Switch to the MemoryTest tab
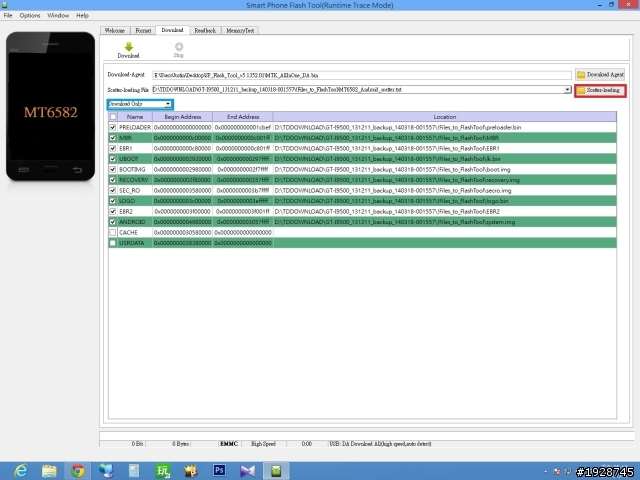 click(240, 31)
